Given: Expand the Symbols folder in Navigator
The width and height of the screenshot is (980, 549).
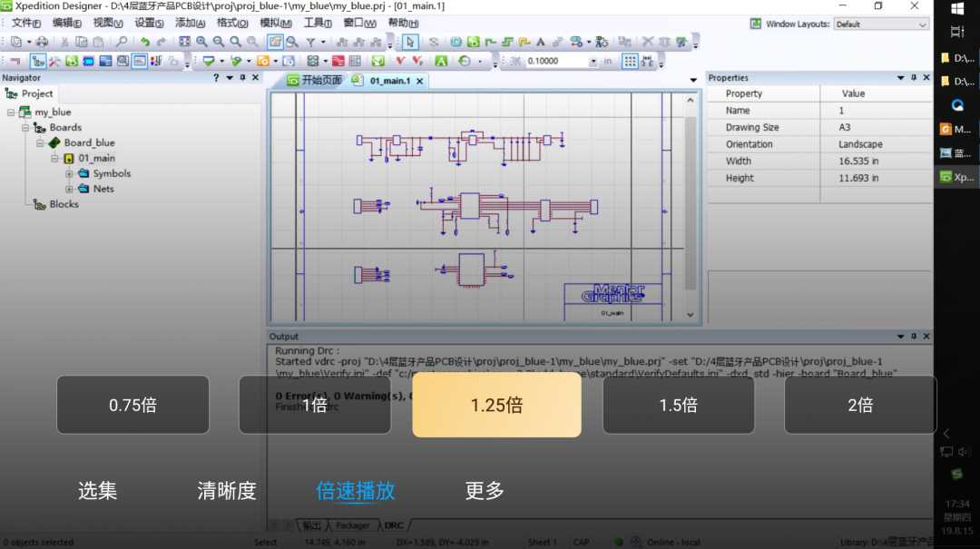Looking at the screenshot, I should pyautogui.click(x=69, y=173).
